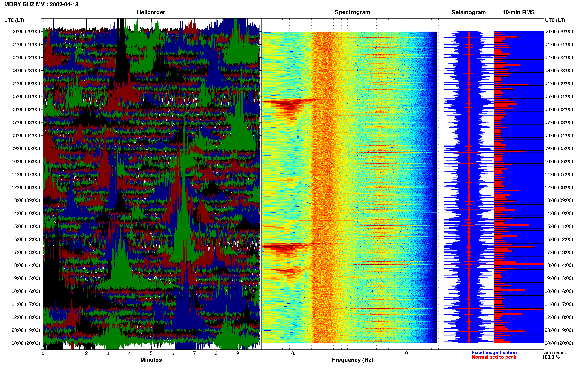
Task: Click the left '19:00 (15:00)' time label
Action: [x=26, y=278]
